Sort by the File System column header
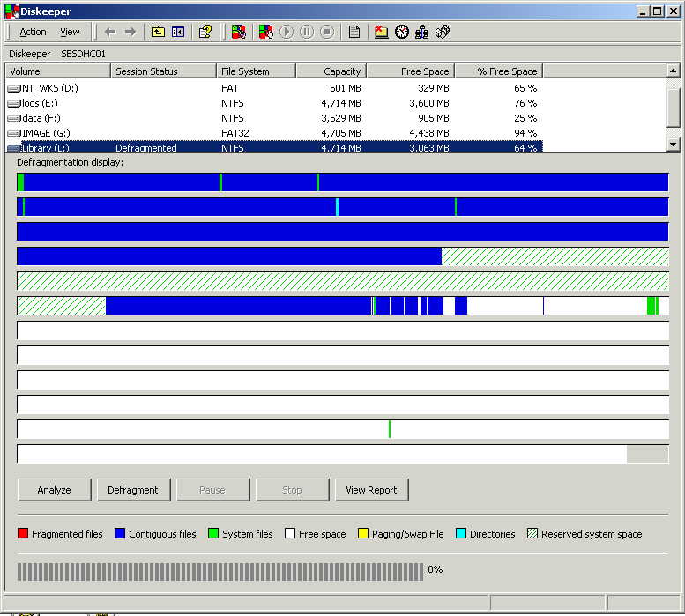 256,71
